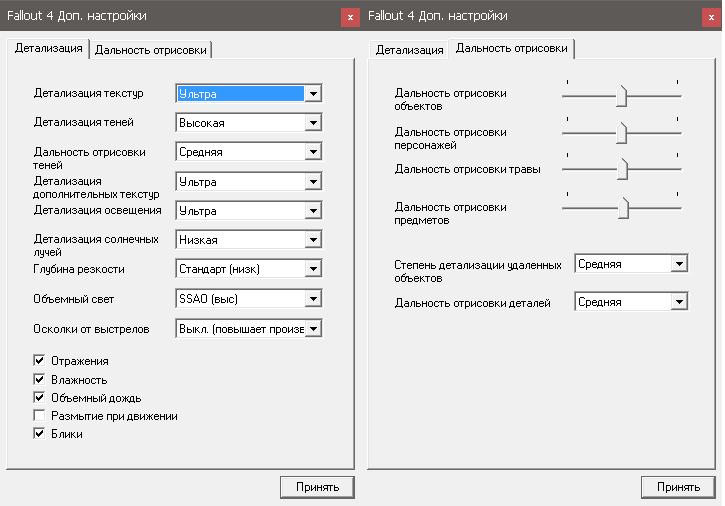Toggle the Блики checkbox

(40, 434)
